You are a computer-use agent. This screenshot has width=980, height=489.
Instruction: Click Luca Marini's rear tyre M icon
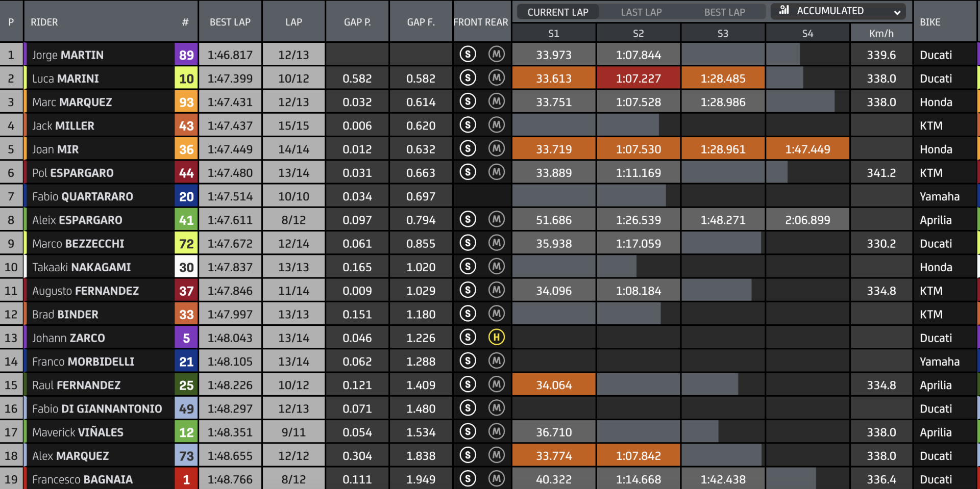[x=496, y=78]
